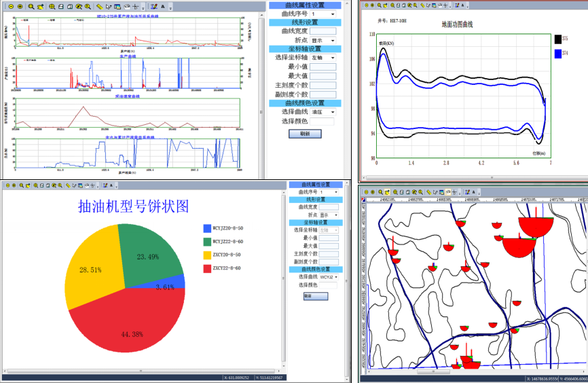The height and width of the screenshot is (383, 588).
Task: Open the 曲线序号 dropdown in top settings panel
Action: [333, 14]
